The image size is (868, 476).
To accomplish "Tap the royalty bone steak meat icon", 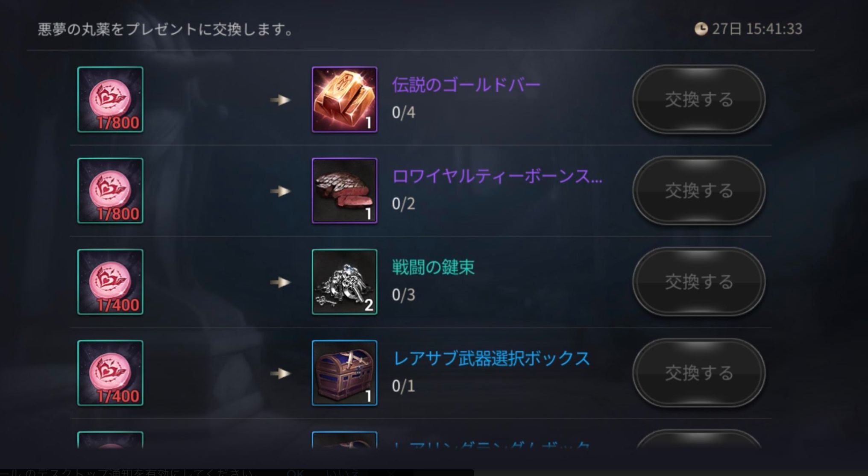I will point(344,191).
